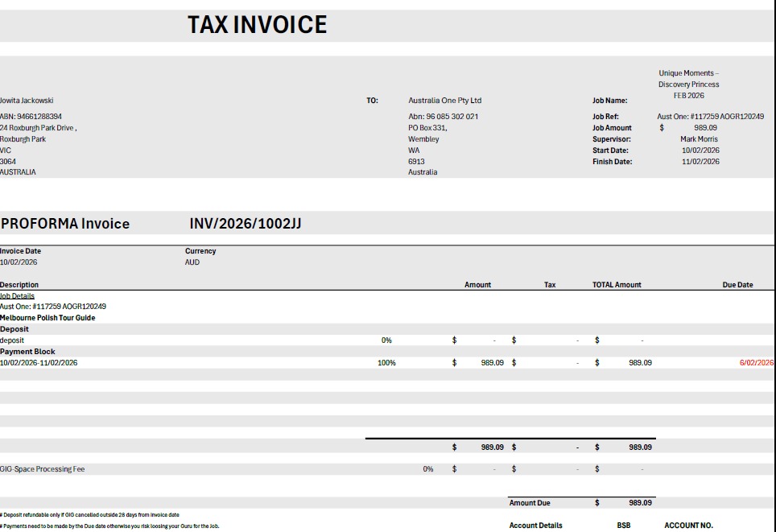Click the red due date 6/02/2026
The height and width of the screenshot is (532, 776).
click(x=756, y=363)
